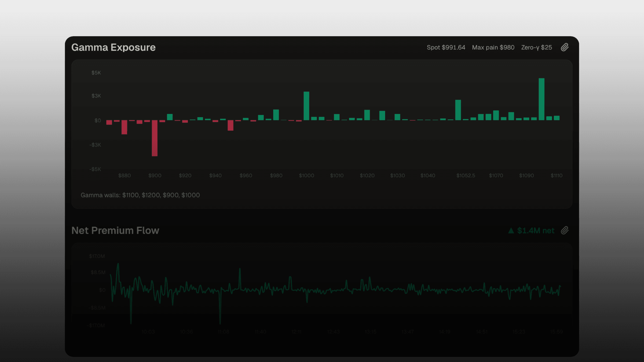644x362 pixels.
Task: Click the $880 x-axis label
Action: click(125, 176)
